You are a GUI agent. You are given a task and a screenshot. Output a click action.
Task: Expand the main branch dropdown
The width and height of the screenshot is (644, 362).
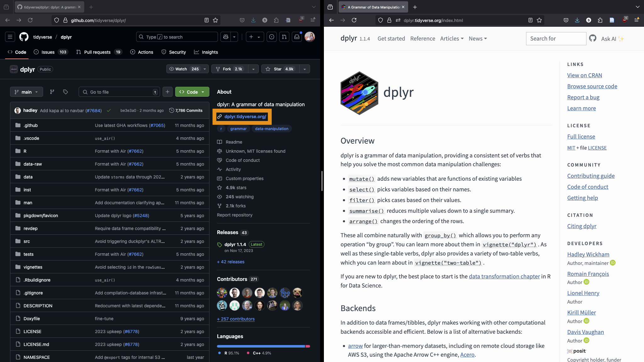pos(26,92)
